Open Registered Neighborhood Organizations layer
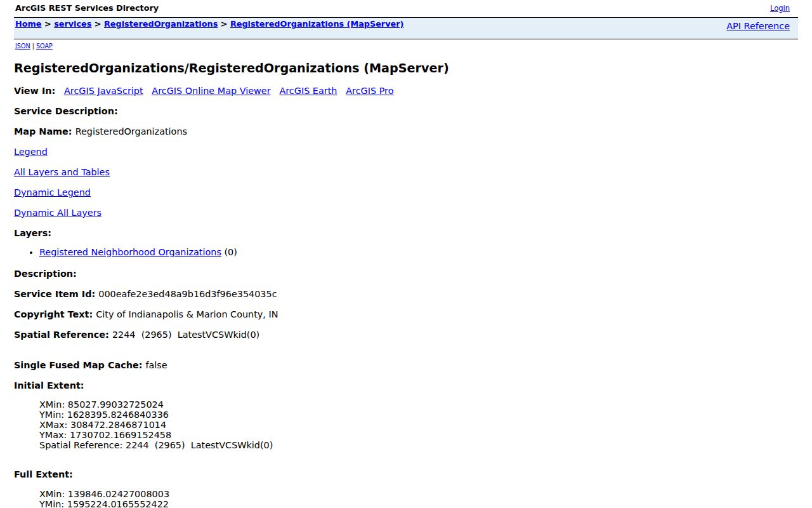 [x=130, y=252]
